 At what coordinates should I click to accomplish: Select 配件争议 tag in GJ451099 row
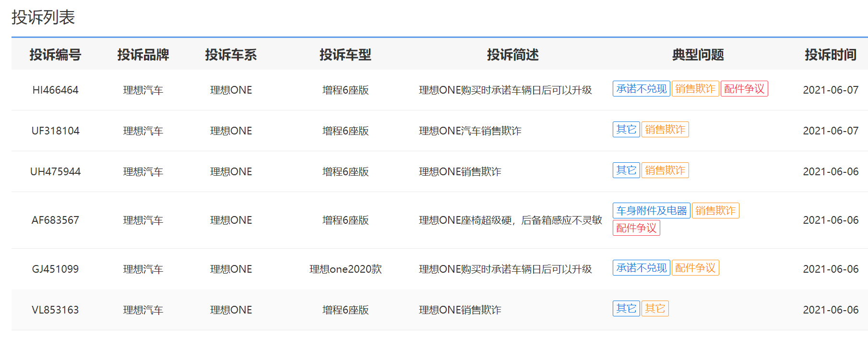(x=695, y=268)
